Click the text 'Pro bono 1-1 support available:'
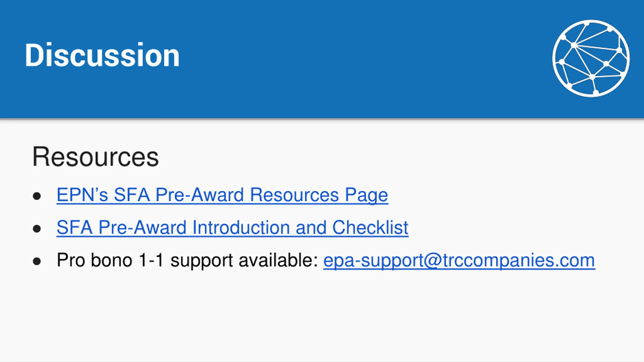This screenshot has width=644, height=362. pyautogui.click(x=188, y=260)
